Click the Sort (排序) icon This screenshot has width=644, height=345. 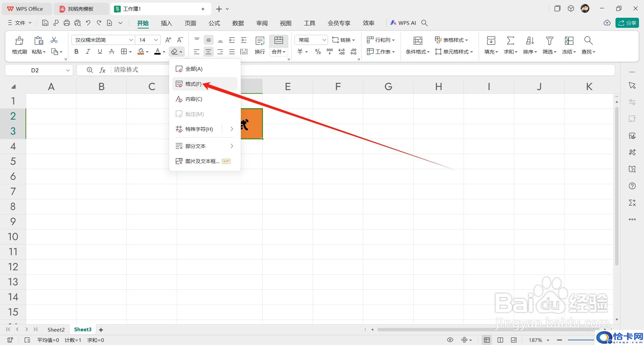coord(530,41)
